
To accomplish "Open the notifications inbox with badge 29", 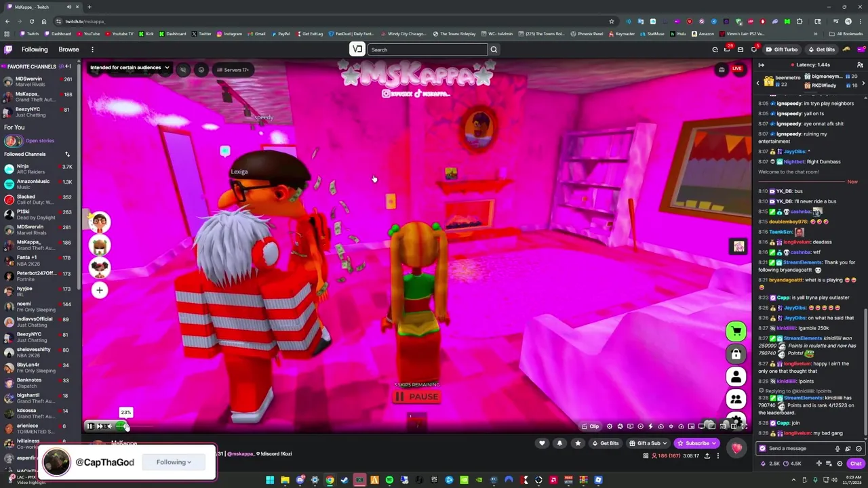I will pyautogui.click(x=727, y=49).
